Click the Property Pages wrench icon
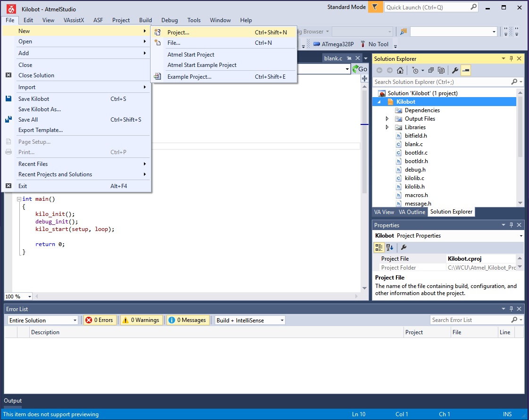The width and height of the screenshot is (529, 420). click(x=403, y=247)
